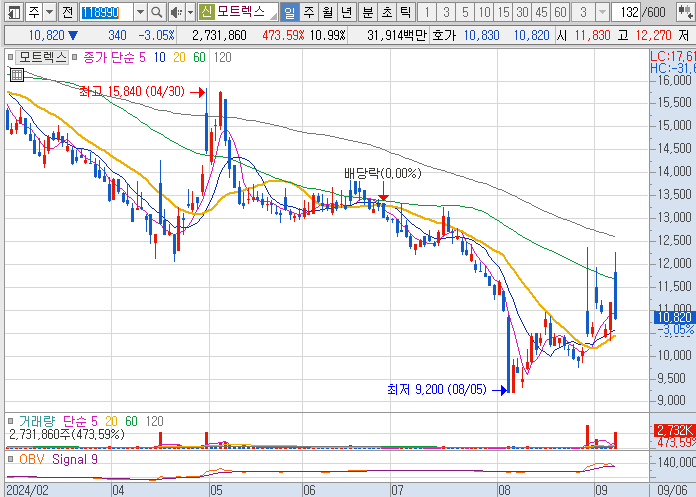The height and width of the screenshot is (497, 696).
Task: Toggle the left side panel icon
Action: tap(14, 12)
